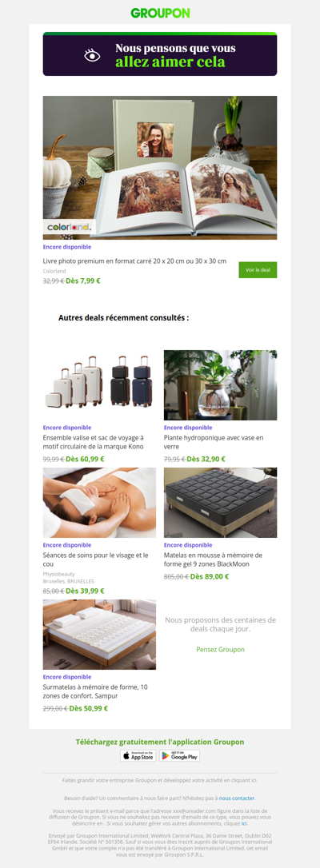Open the App Store download badge
This screenshot has height=868, width=320.
pyautogui.click(x=138, y=755)
